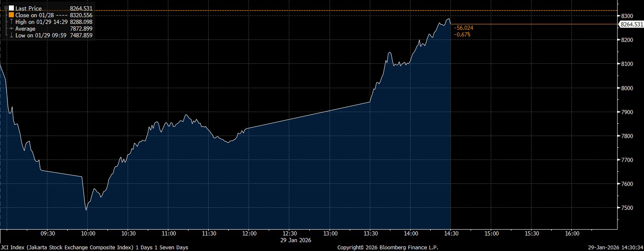Image resolution: width=644 pixels, height=251 pixels.
Task: Click the -56.024 net change label
Action: (x=463, y=28)
